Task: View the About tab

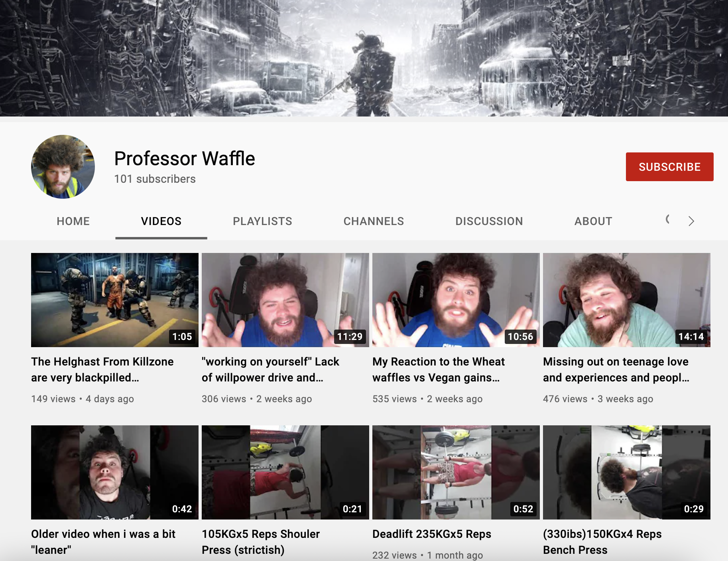Action: tap(593, 221)
